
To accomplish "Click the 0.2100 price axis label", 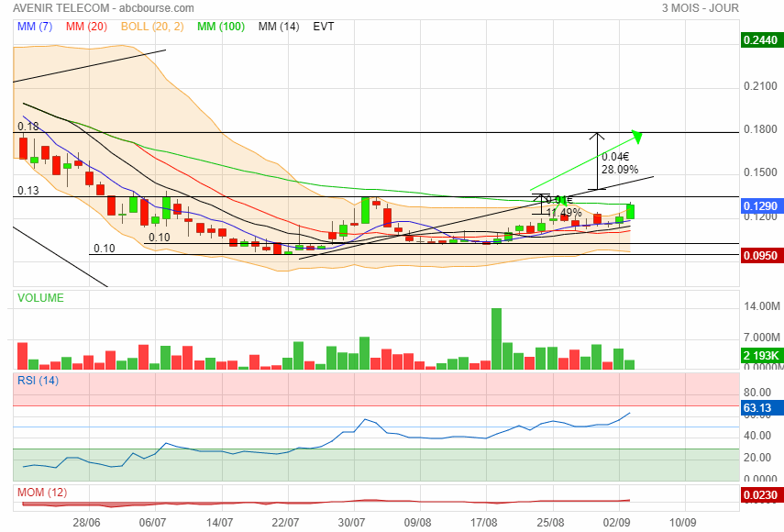I will [760, 86].
